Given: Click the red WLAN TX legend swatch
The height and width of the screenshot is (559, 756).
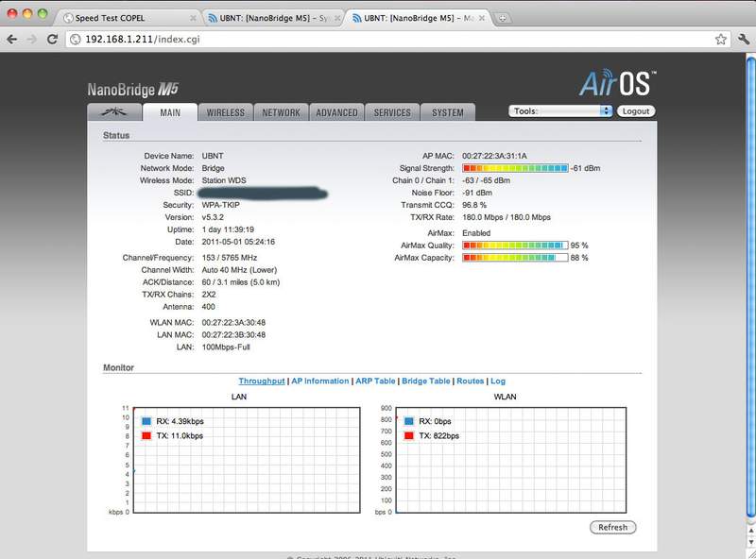Looking at the screenshot, I should (x=409, y=435).
